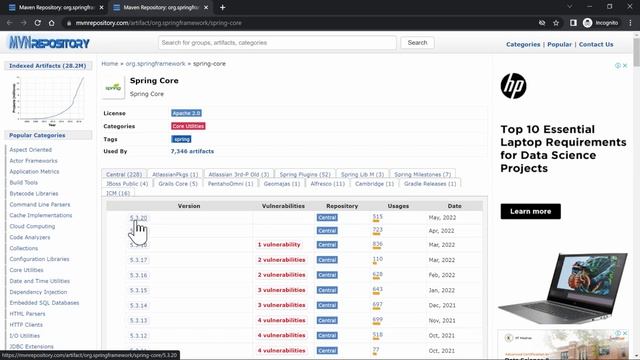
Task: Open Chrome three-dot menu
Action: 630,23
